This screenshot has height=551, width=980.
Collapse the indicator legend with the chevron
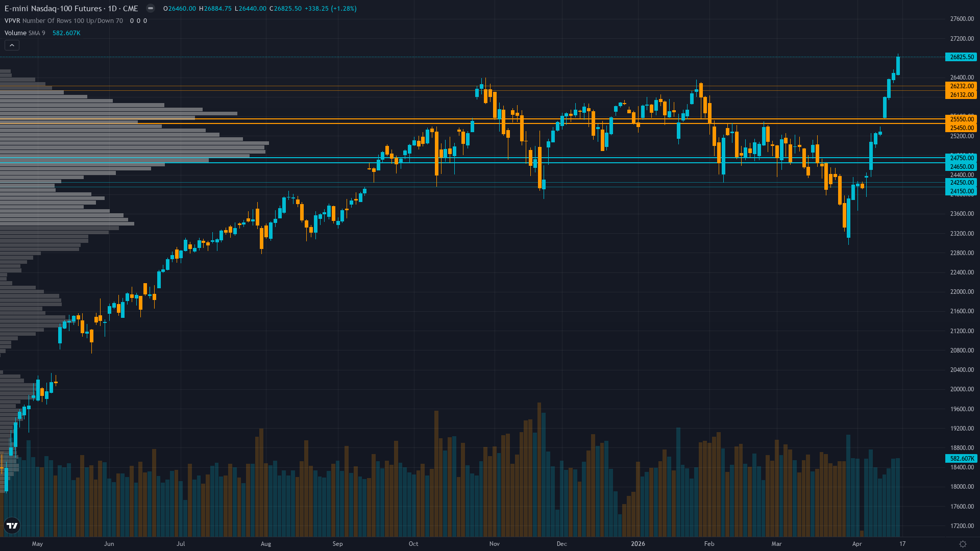12,45
